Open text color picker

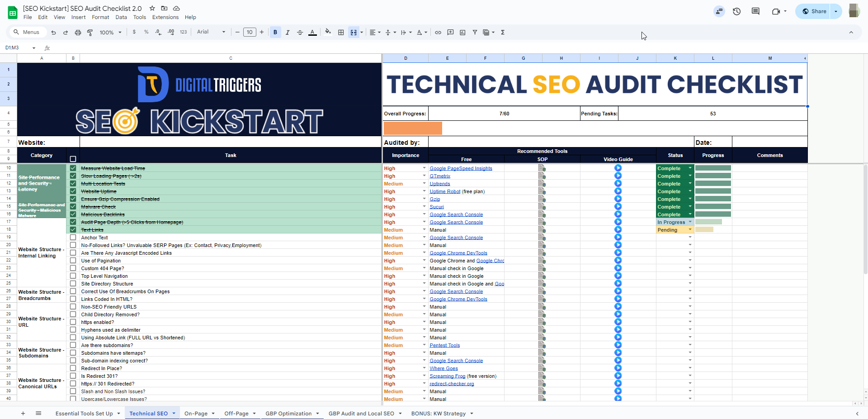(x=312, y=32)
